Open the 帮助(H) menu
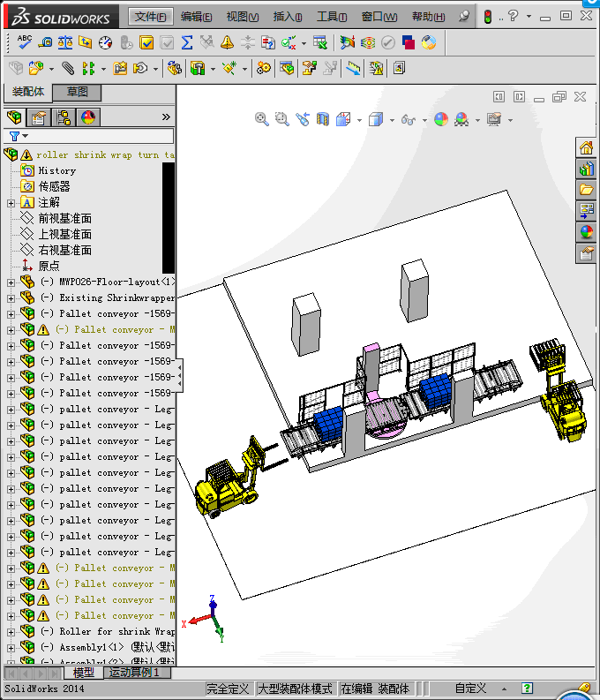 tap(428, 17)
